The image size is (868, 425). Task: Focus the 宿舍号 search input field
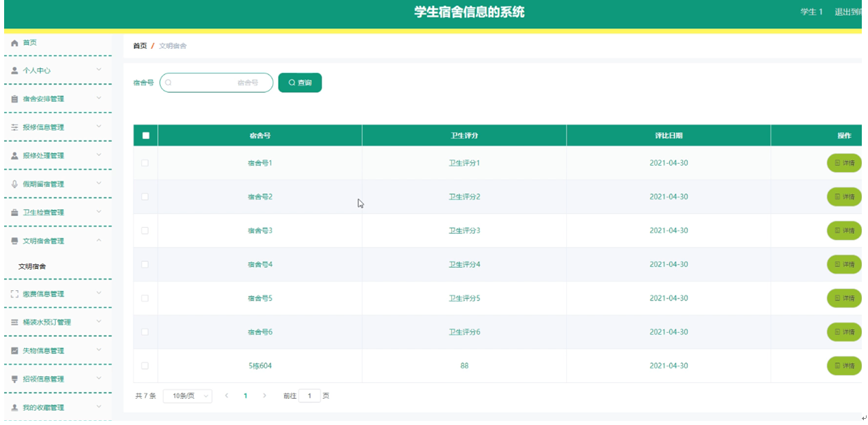216,83
